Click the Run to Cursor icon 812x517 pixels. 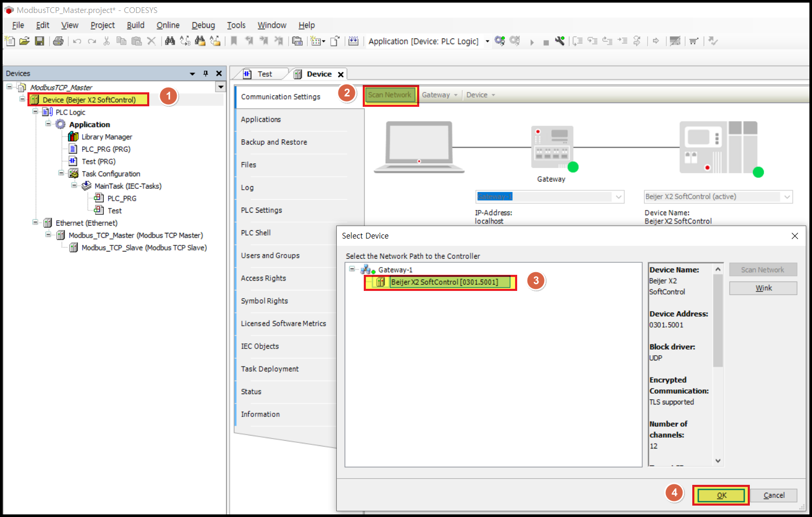point(622,41)
